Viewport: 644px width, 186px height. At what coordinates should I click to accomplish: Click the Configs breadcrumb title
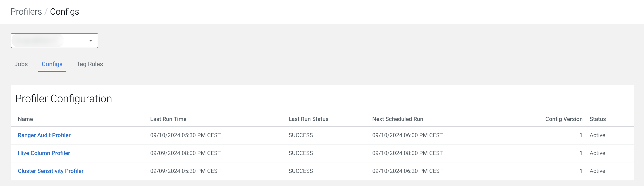tap(64, 12)
